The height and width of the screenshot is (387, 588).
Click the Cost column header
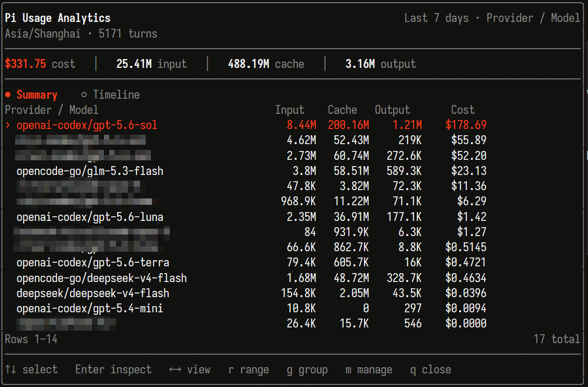click(463, 110)
